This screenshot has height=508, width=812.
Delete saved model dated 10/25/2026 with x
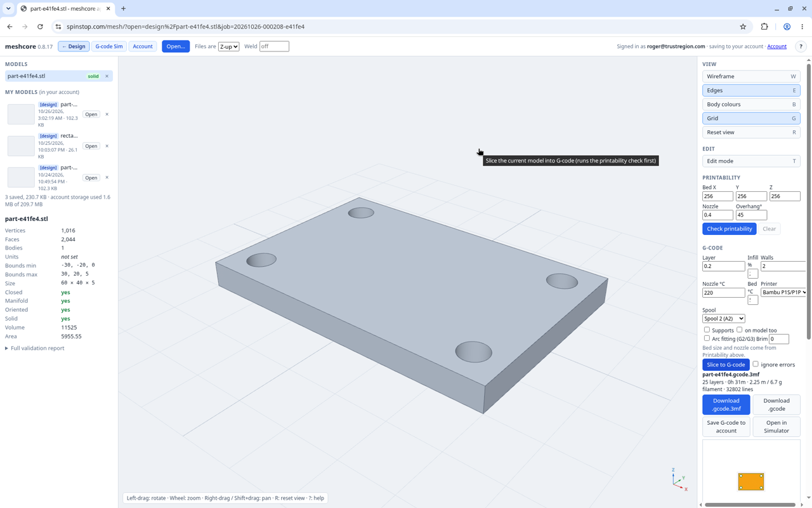(107, 146)
